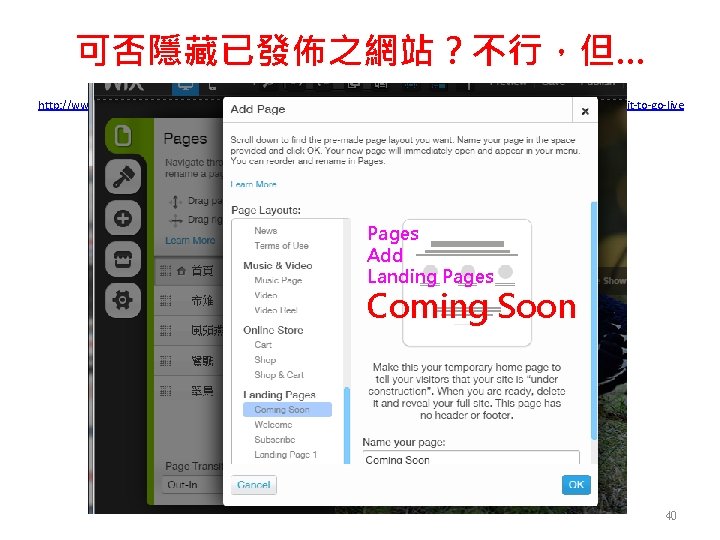720x540 pixels.
Task: Open the Design paintbrush icon in sidebar
Action: coord(123,177)
